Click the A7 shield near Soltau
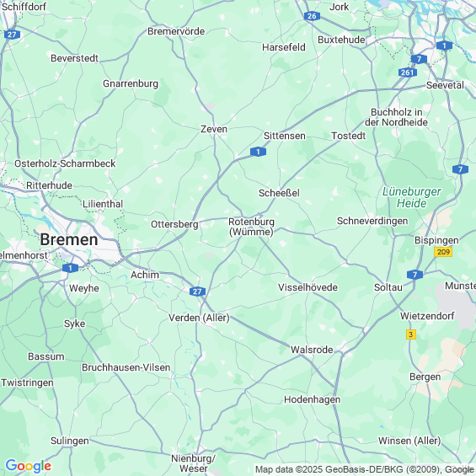 [x=414, y=275]
